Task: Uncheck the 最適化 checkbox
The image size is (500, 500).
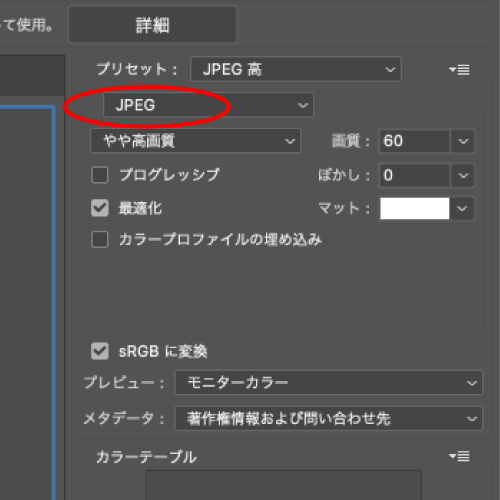Action: click(100, 208)
